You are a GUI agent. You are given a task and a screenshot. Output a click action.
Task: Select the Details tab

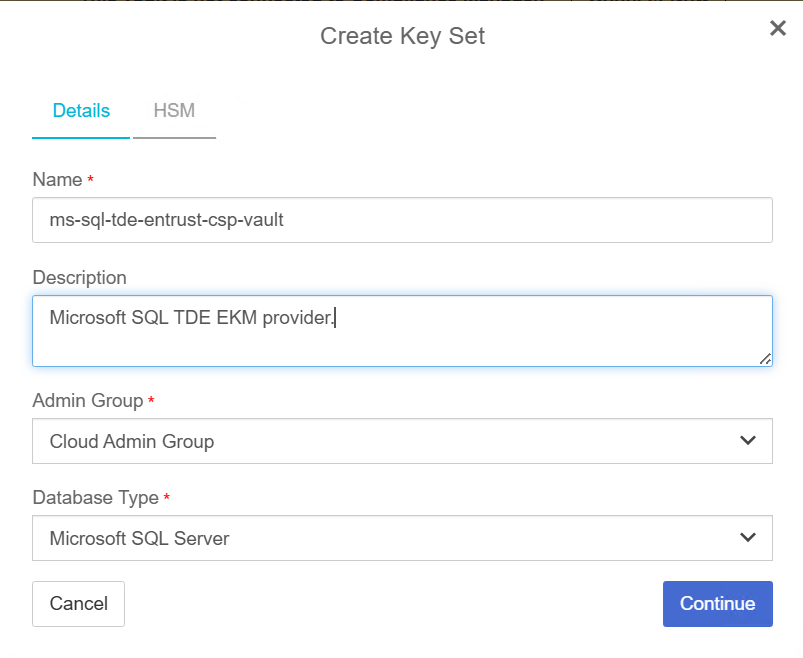80,111
